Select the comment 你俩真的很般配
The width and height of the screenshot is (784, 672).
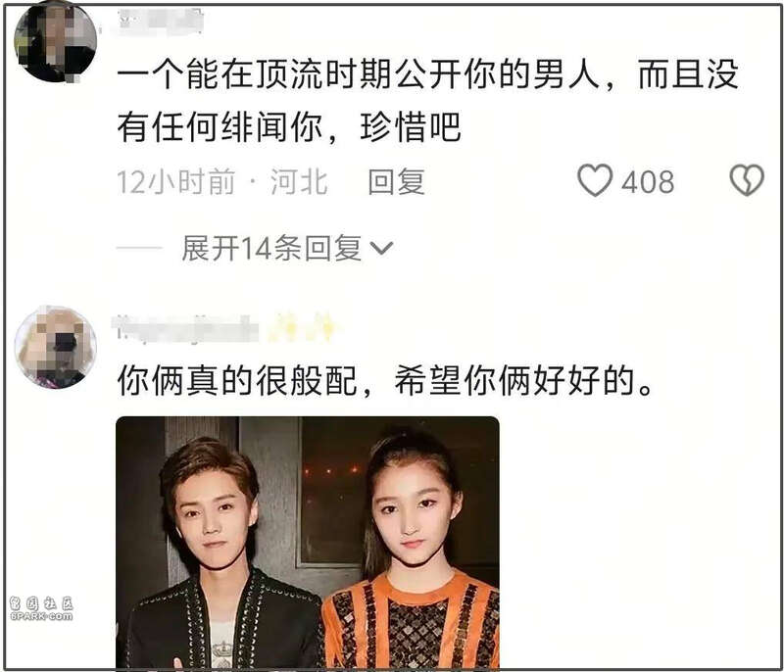(385, 381)
